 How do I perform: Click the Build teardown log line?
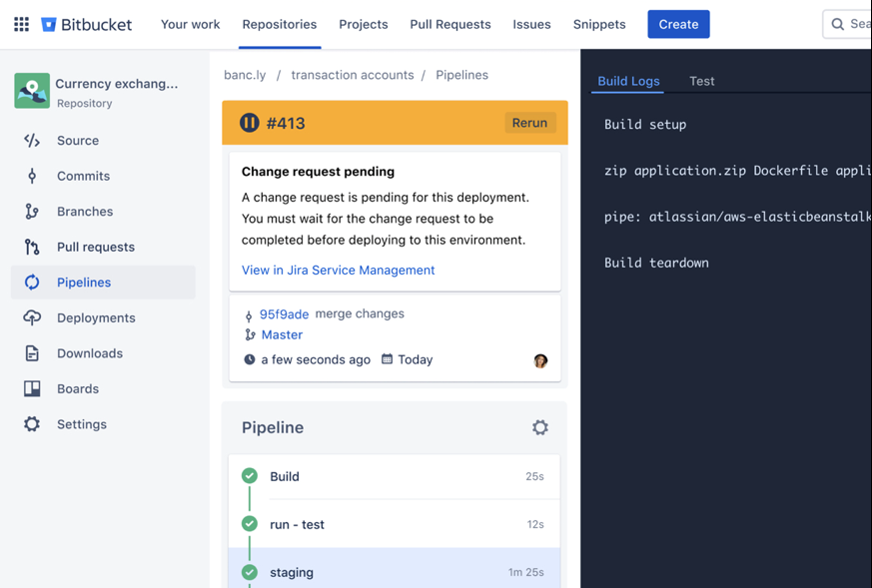656,263
